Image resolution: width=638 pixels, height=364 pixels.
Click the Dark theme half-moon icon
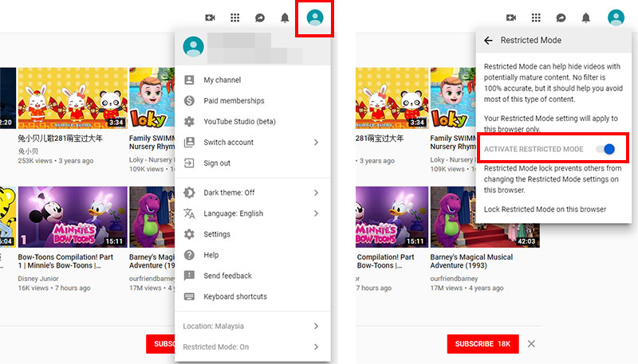189,192
